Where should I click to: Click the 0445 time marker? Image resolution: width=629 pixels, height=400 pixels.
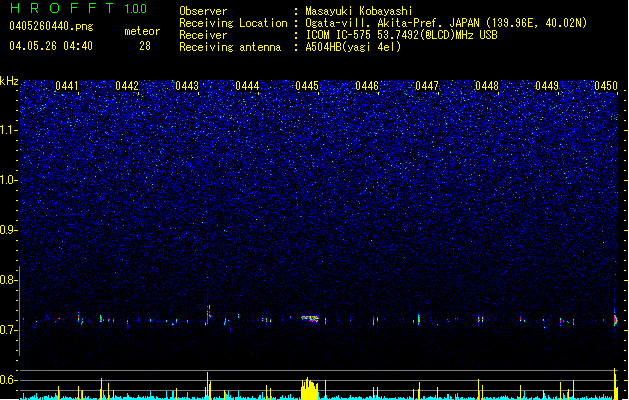click(307, 86)
